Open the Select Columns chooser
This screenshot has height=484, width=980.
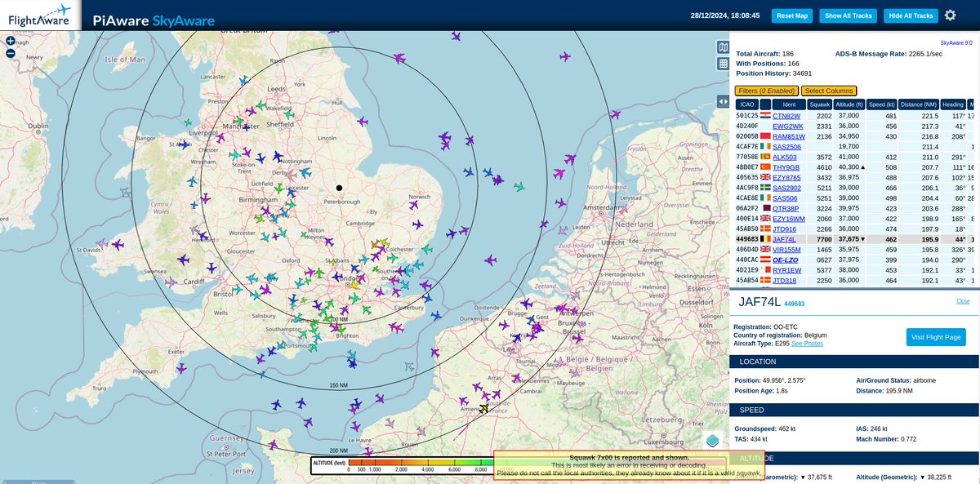click(828, 91)
